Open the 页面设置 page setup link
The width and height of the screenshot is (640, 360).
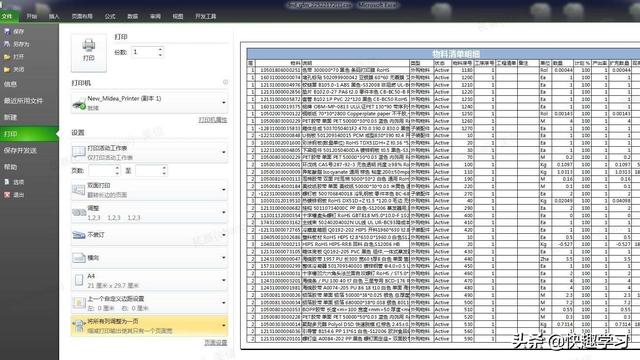click(x=216, y=343)
